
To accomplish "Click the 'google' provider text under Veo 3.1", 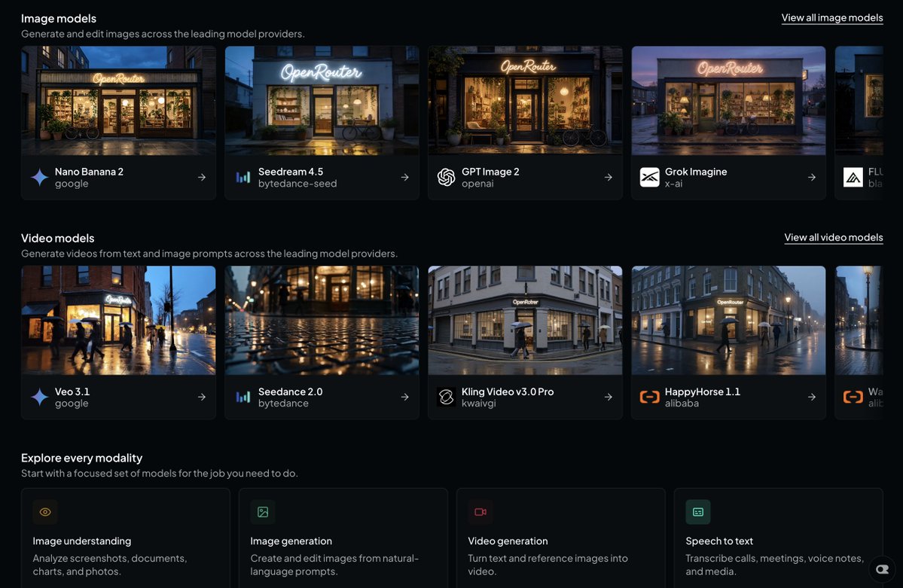I will tap(72, 403).
